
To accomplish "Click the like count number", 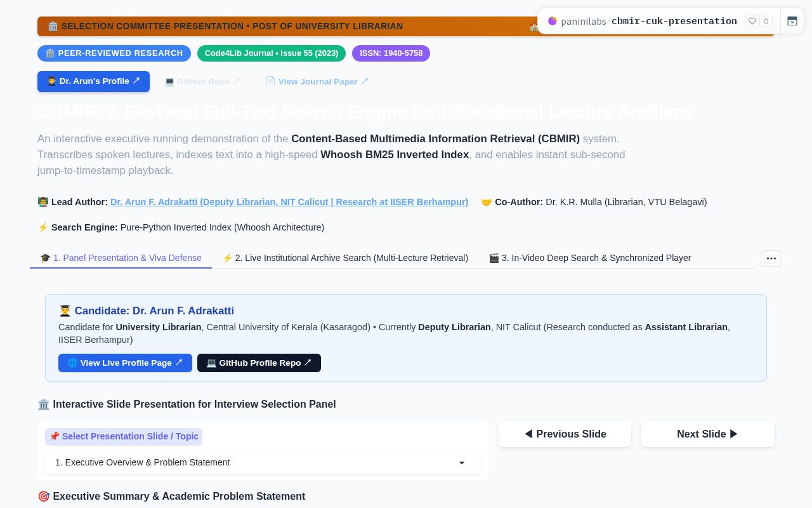I will [766, 21].
